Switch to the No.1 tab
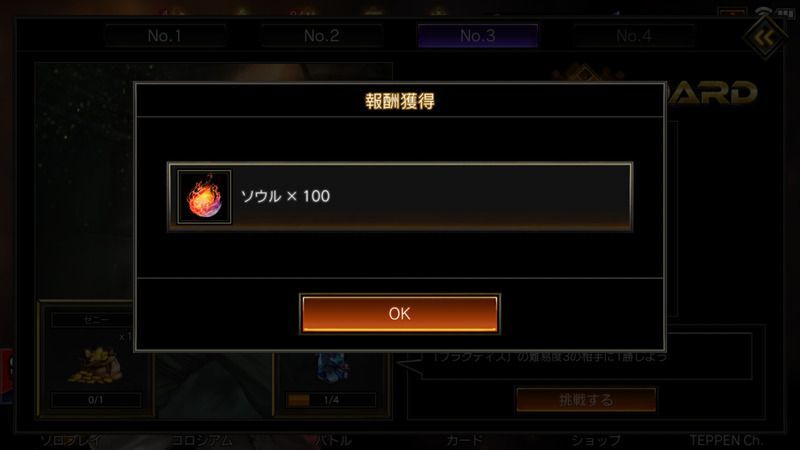This screenshot has width=800, height=450. (165, 36)
